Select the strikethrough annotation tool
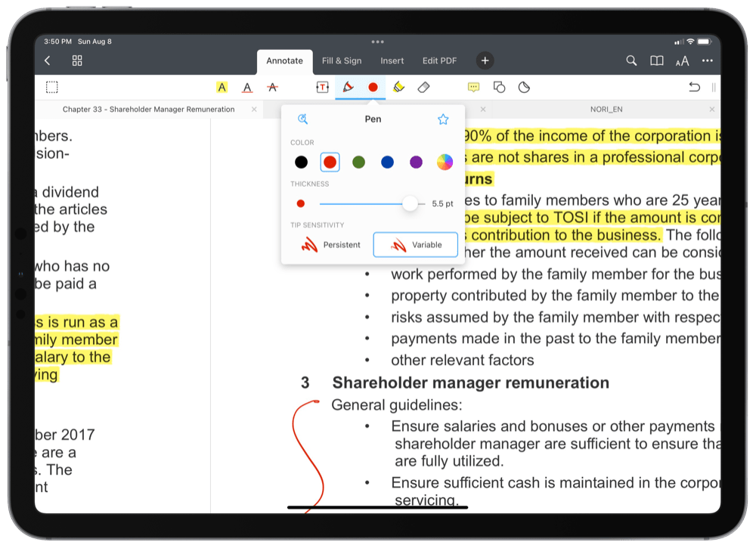This screenshot has width=756, height=548. 272,87
